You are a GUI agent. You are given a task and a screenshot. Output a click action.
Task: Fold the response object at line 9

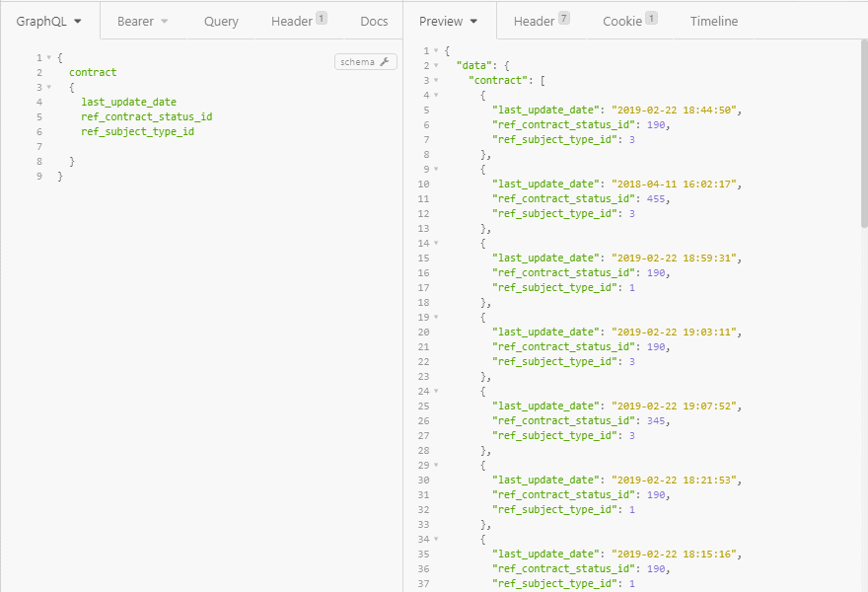coord(436,169)
